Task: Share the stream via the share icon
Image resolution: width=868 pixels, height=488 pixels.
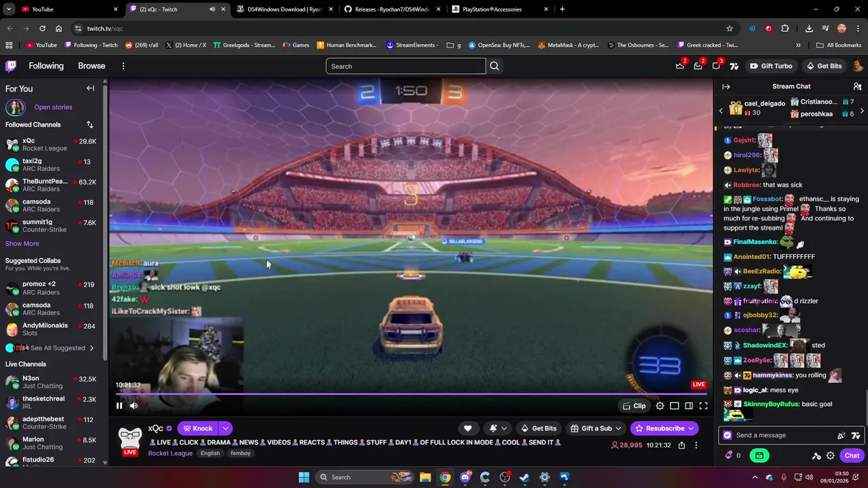Action: [x=682, y=445]
